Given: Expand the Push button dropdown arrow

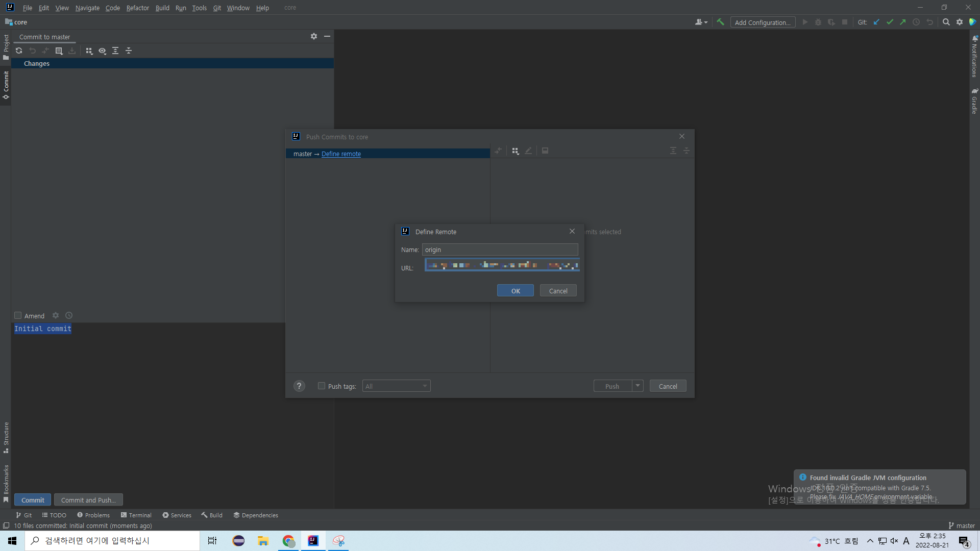Looking at the screenshot, I should coord(638,386).
